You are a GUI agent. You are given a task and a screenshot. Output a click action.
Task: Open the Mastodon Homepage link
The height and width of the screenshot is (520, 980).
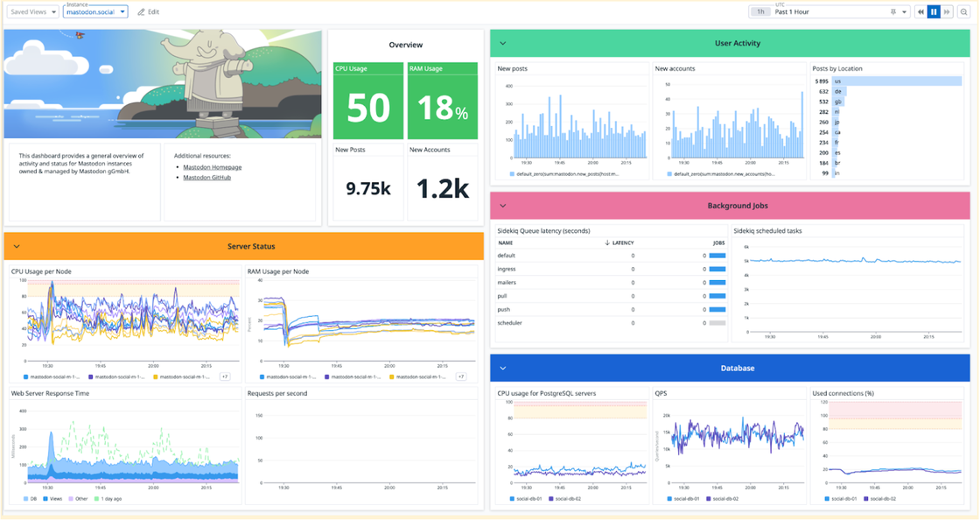(x=212, y=166)
